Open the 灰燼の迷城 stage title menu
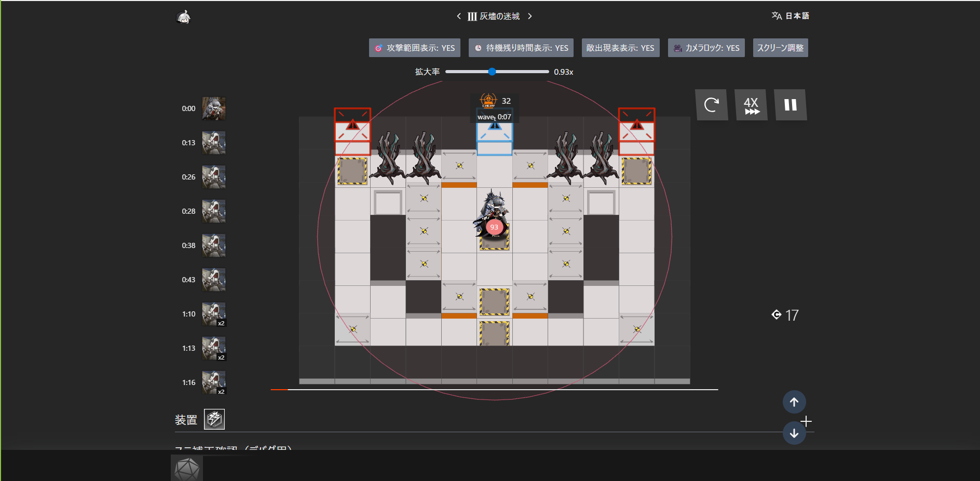 pos(494,16)
